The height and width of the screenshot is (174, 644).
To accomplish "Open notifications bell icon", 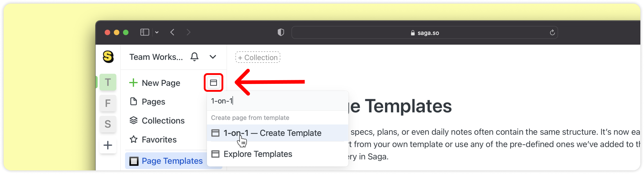I will [194, 57].
